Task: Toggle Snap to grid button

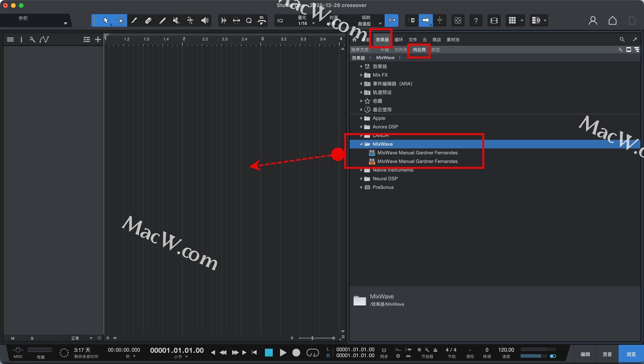Action: tap(391, 20)
